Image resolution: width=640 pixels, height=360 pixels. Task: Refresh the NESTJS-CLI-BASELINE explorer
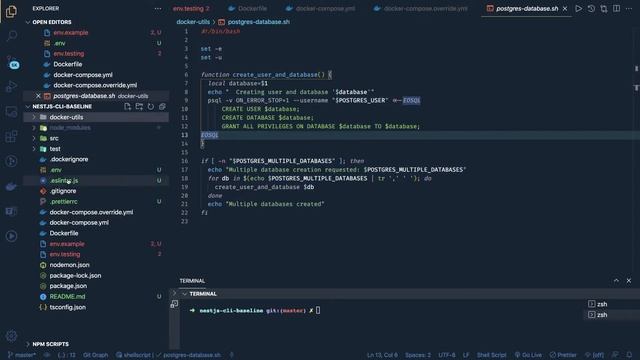(151, 107)
